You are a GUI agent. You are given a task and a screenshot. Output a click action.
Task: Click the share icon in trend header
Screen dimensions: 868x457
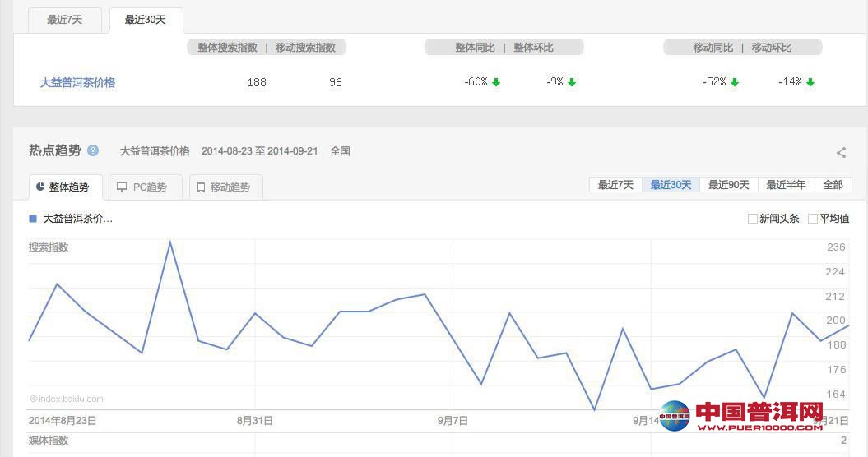tap(841, 153)
